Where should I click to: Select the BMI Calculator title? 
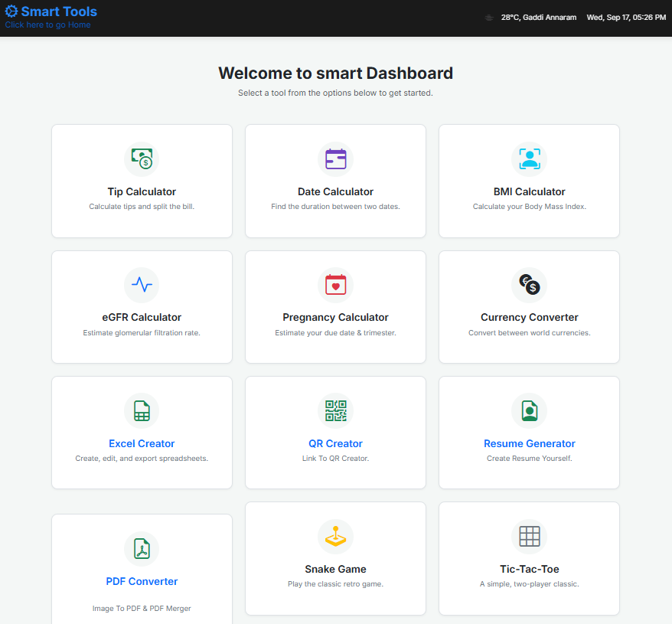coord(530,191)
